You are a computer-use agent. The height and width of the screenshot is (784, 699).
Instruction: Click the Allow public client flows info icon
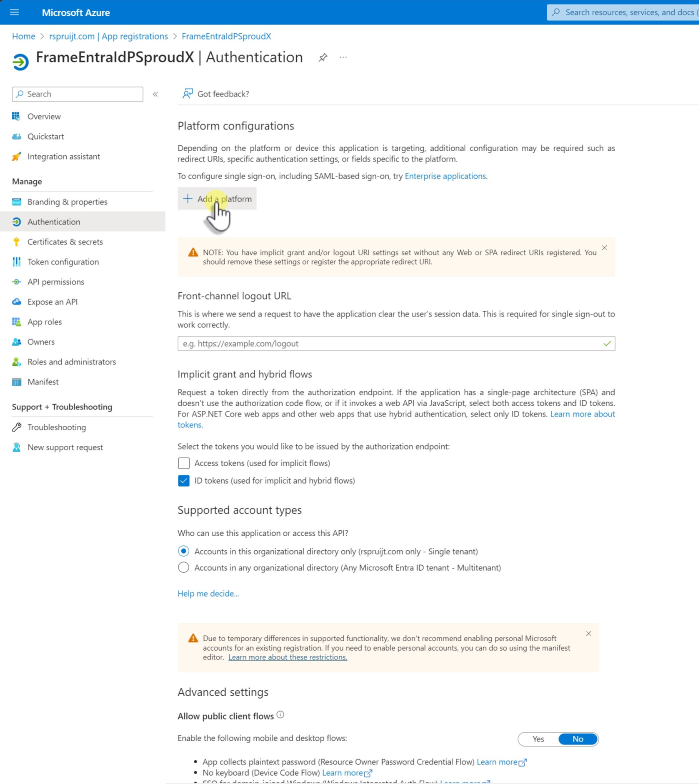(280, 715)
